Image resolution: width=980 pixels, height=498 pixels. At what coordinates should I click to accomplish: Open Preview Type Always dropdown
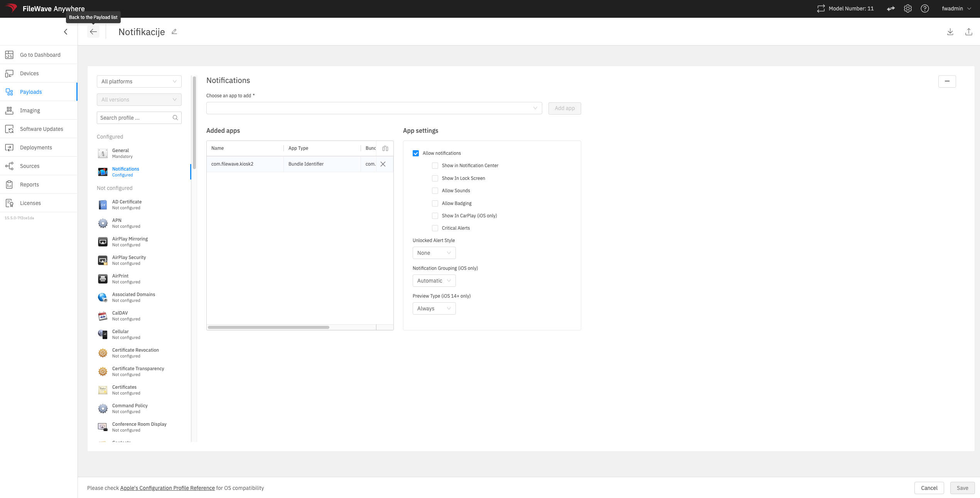[x=434, y=308]
